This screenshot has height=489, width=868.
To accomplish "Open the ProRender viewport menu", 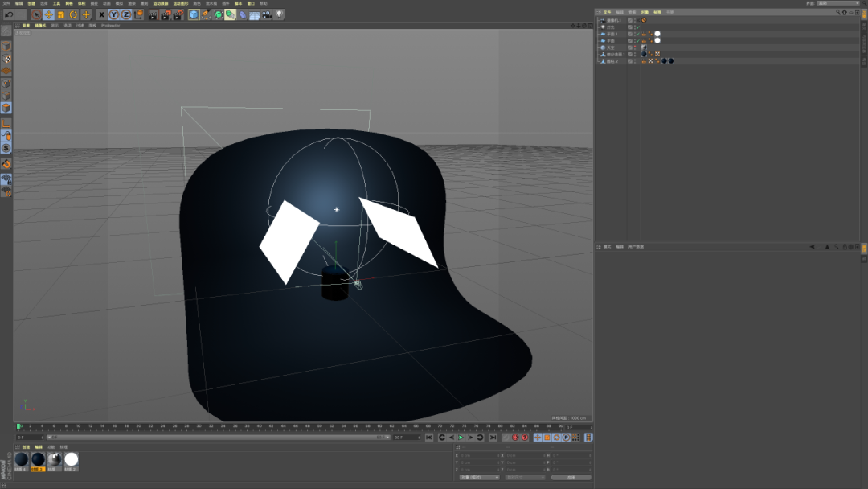I will tap(110, 26).
